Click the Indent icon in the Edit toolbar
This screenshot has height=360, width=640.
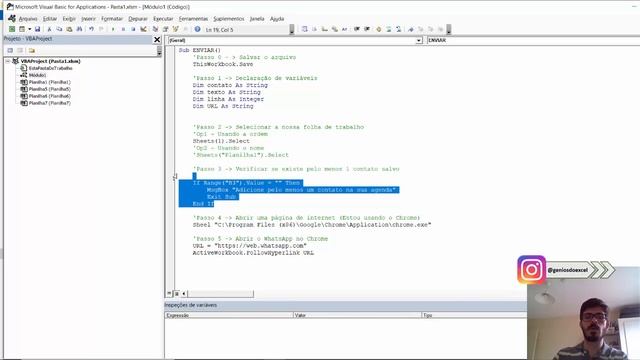click(x=356, y=29)
